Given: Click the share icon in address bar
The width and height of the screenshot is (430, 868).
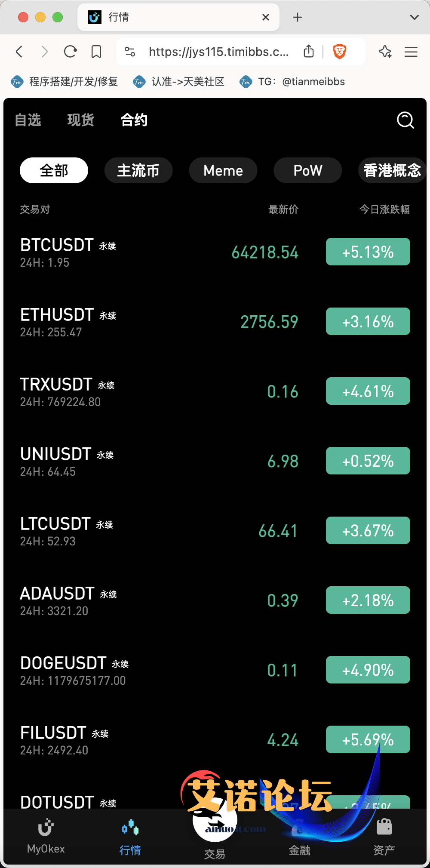Looking at the screenshot, I should coord(309,52).
